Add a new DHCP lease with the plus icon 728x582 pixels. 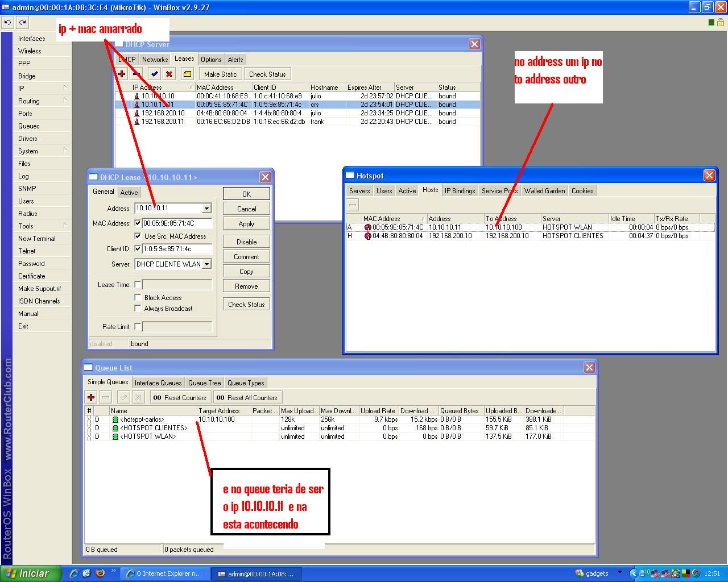pyautogui.click(x=122, y=74)
